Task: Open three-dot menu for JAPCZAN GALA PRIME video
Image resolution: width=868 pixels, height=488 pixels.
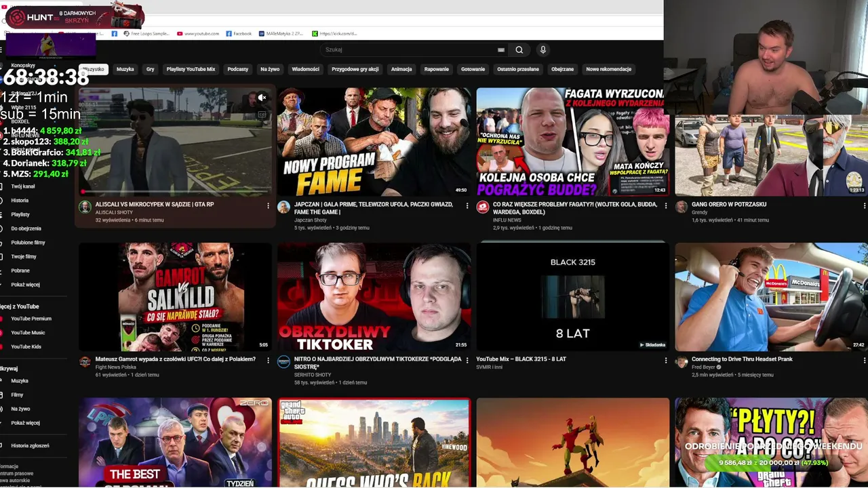Action: (467, 205)
